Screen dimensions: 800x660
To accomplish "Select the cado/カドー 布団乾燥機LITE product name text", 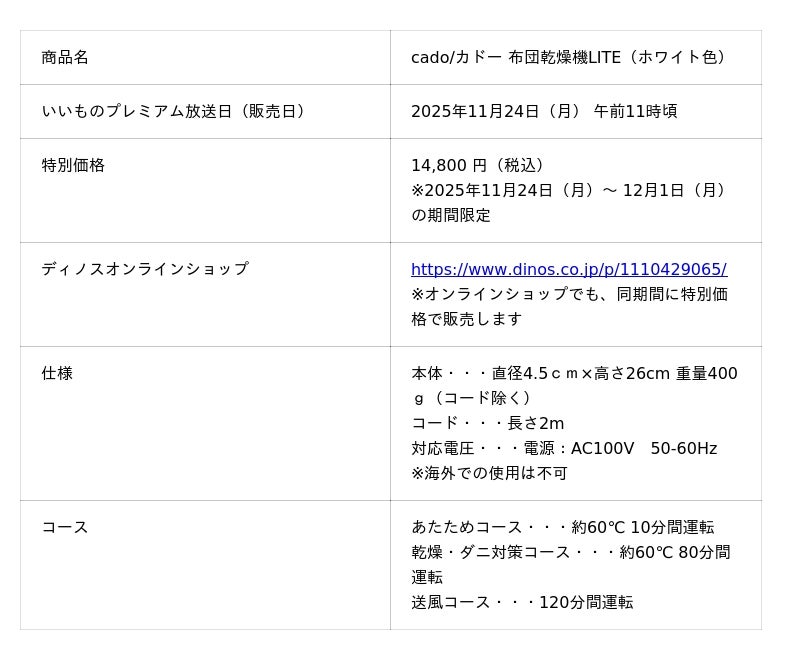I will pos(568,57).
